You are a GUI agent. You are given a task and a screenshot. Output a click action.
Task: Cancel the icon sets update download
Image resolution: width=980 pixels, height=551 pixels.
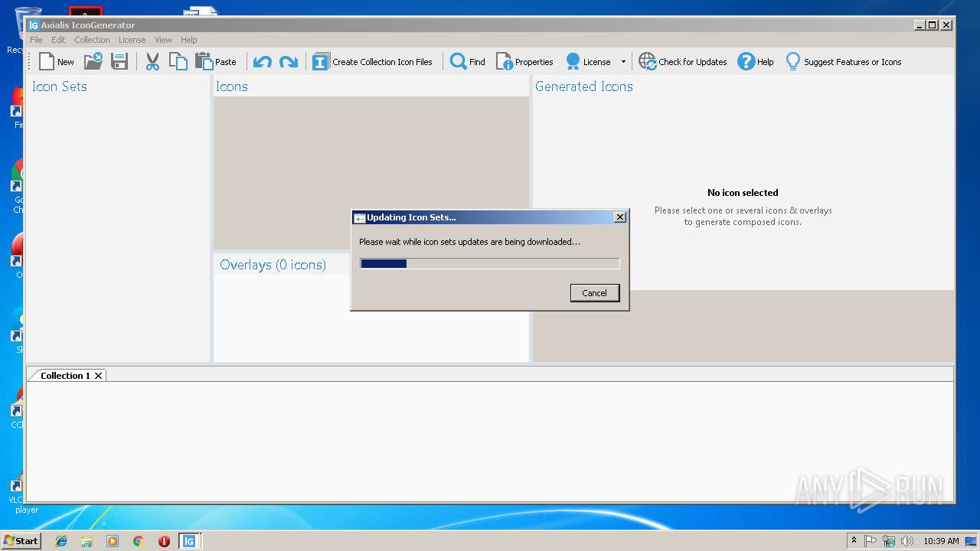coord(595,293)
